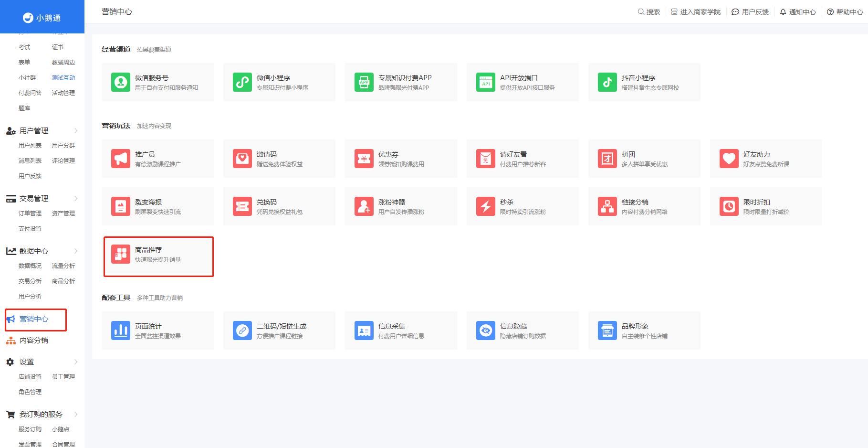The width and height of the screenshot is (868, 448).
Task: Go to 内容分销 in sidebar
Action: (34, 341)
